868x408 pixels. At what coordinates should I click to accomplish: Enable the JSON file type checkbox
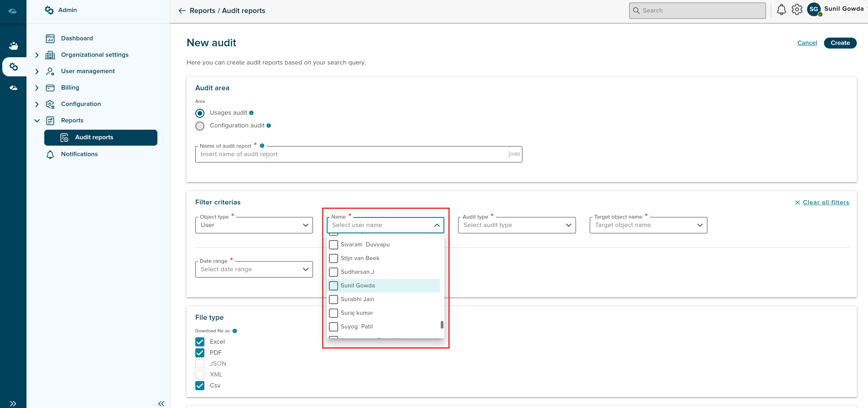click(x=200, y=364)
